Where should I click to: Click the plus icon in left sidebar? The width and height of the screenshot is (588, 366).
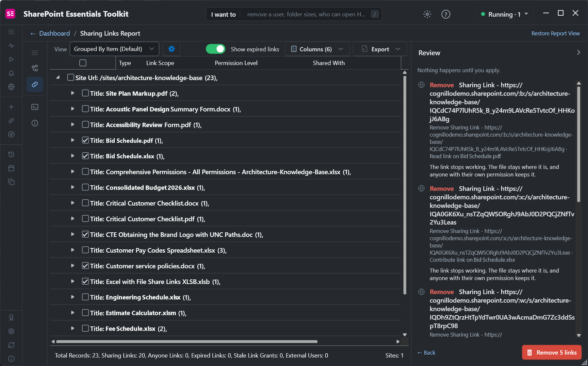(x=11, y=107)
